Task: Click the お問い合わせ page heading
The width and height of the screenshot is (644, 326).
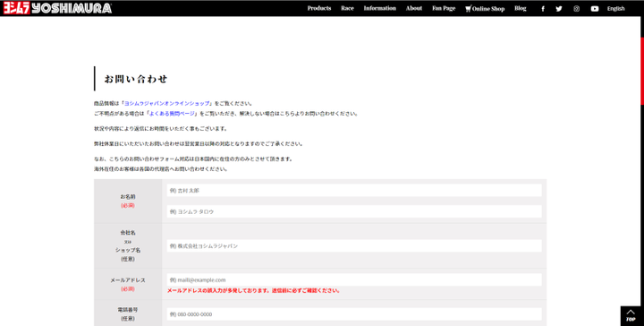Action: click(x=136, y=79)
